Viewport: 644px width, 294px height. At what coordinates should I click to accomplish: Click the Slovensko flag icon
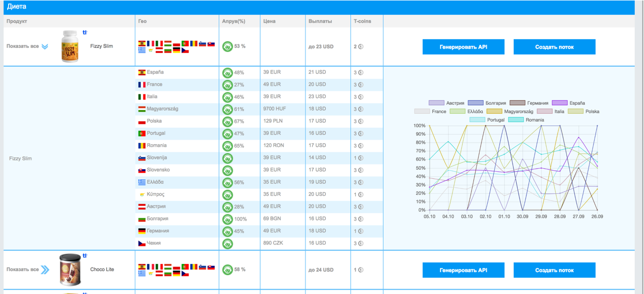142,170
